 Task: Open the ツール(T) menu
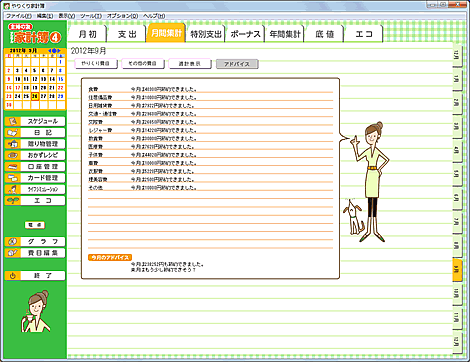(x=91, y=16)
